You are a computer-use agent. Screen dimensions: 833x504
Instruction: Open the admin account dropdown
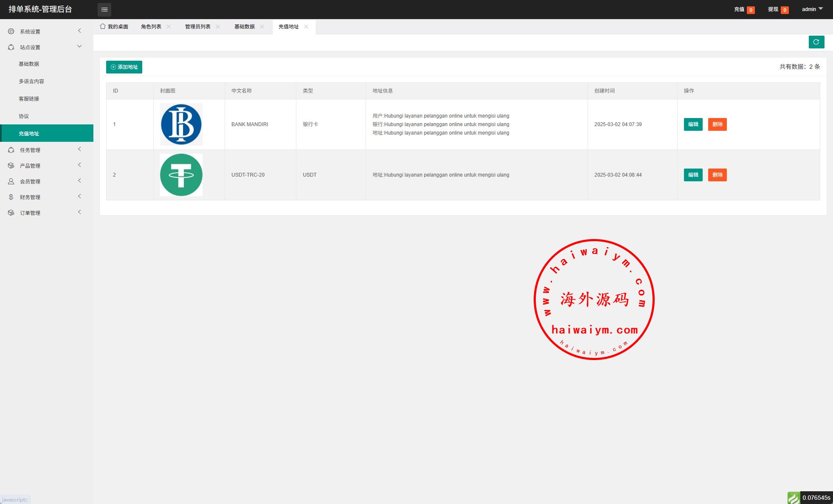(x=812, y=9)
